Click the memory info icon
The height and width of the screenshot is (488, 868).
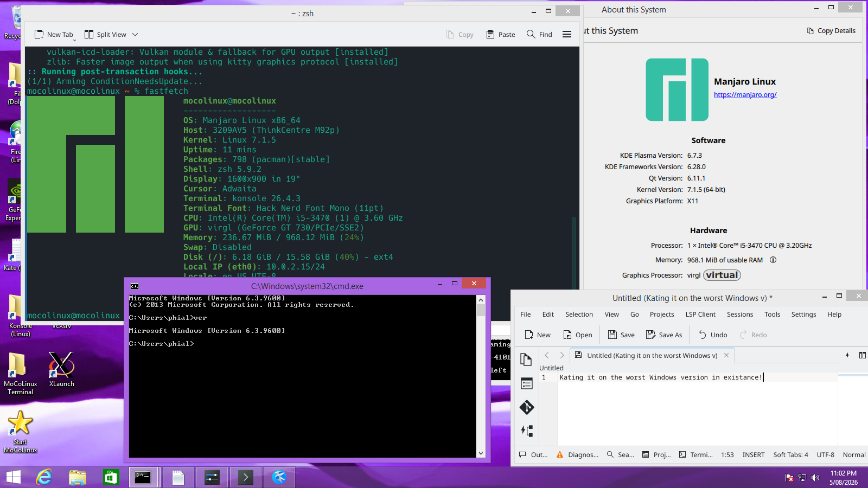point(773,260)
